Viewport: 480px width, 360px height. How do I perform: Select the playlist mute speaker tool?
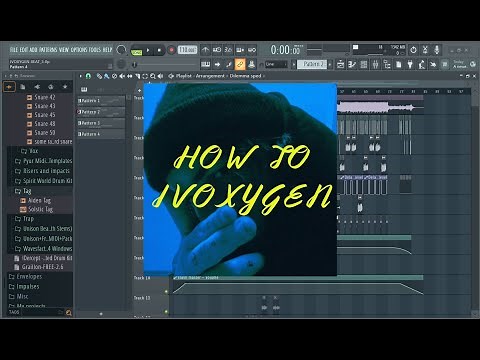pos(122,76)
